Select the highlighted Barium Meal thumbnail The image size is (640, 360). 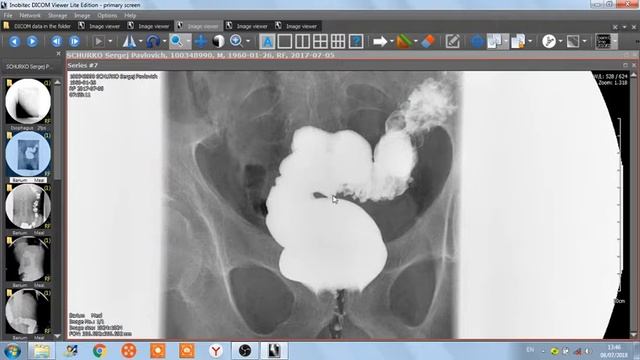28,154
